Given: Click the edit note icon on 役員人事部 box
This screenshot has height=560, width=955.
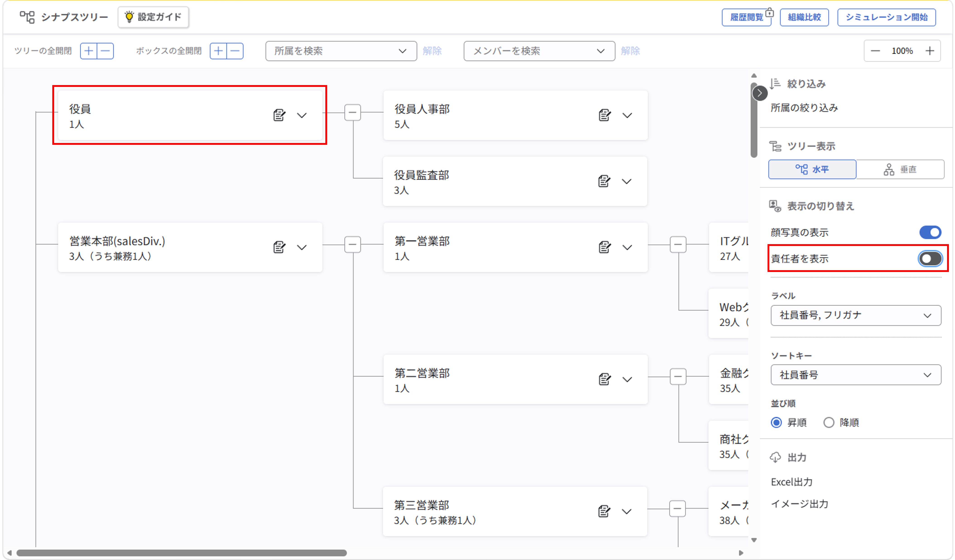Looking at the screenshot, I should point(605,115).
